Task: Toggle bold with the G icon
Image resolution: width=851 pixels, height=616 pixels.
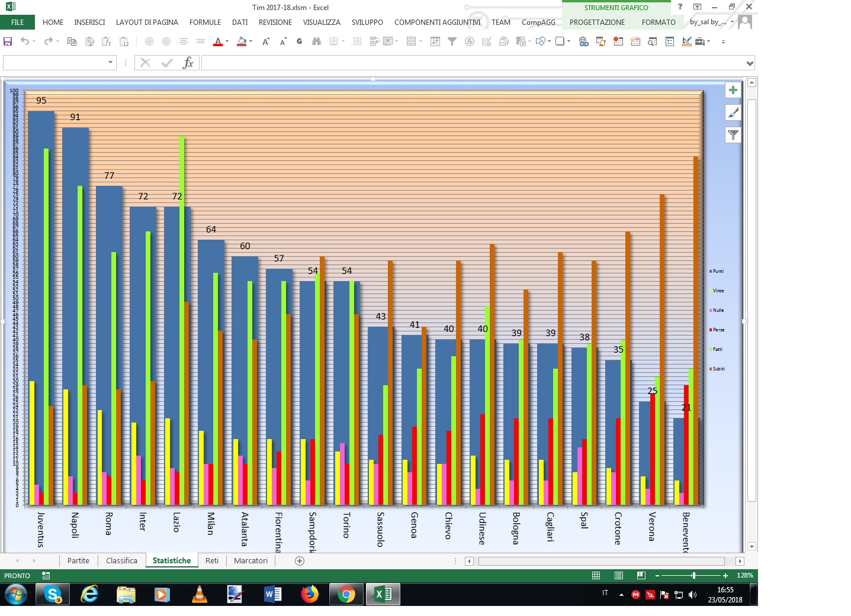Action: point(300,41)
